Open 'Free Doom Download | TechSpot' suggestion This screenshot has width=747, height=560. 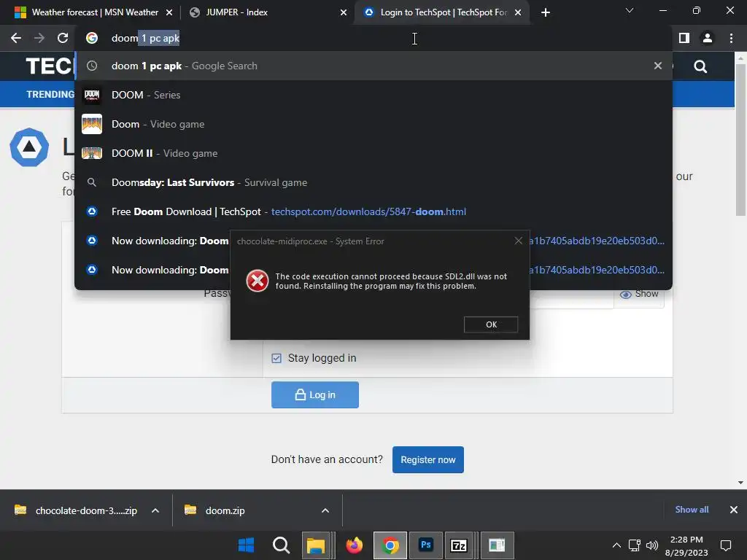(x=374, y=211)
